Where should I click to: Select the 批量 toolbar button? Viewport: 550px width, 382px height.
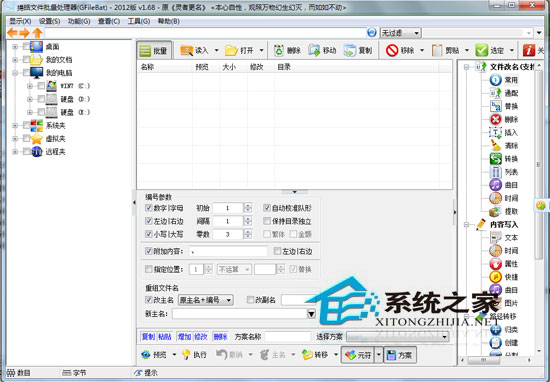(x=154, y=51)
